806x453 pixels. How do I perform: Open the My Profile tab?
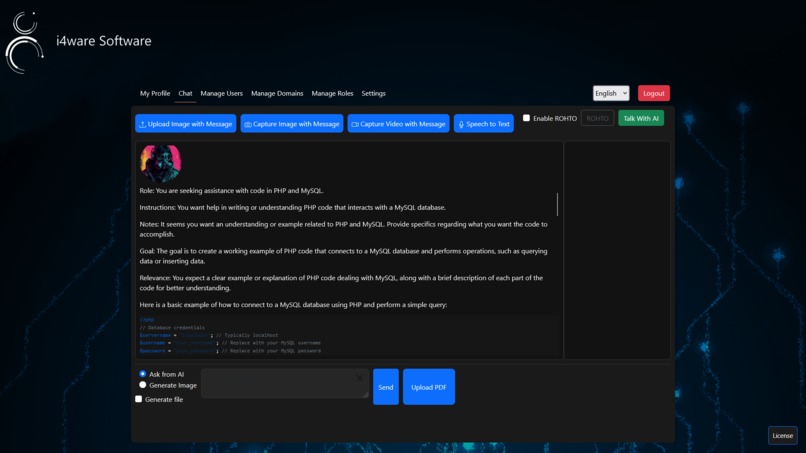click(155, 94)
